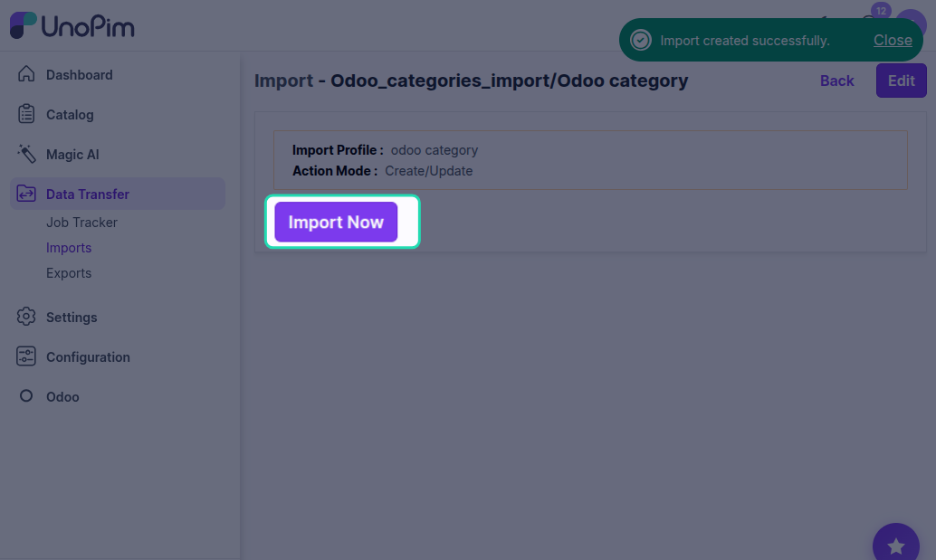Viewport: 936px width, 560px height.
Task: Click 'Import created successfully.' message
Action: pos(745,41)
